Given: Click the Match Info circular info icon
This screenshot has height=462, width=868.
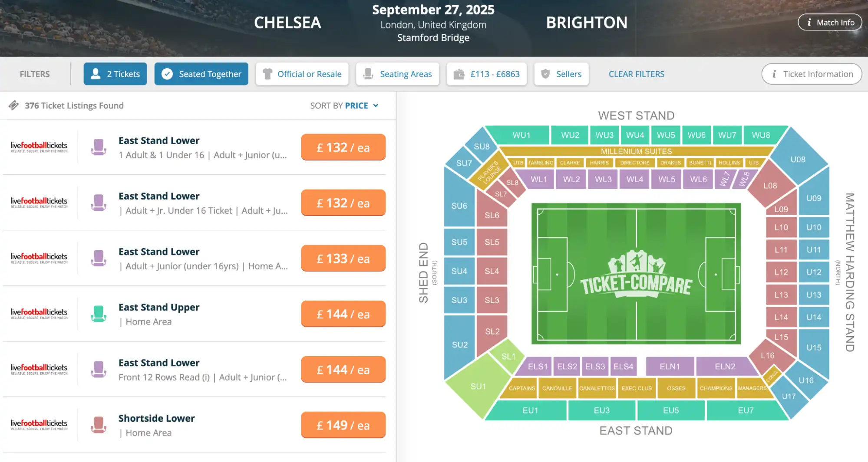Looking at the screenshot, I should 810,22.
